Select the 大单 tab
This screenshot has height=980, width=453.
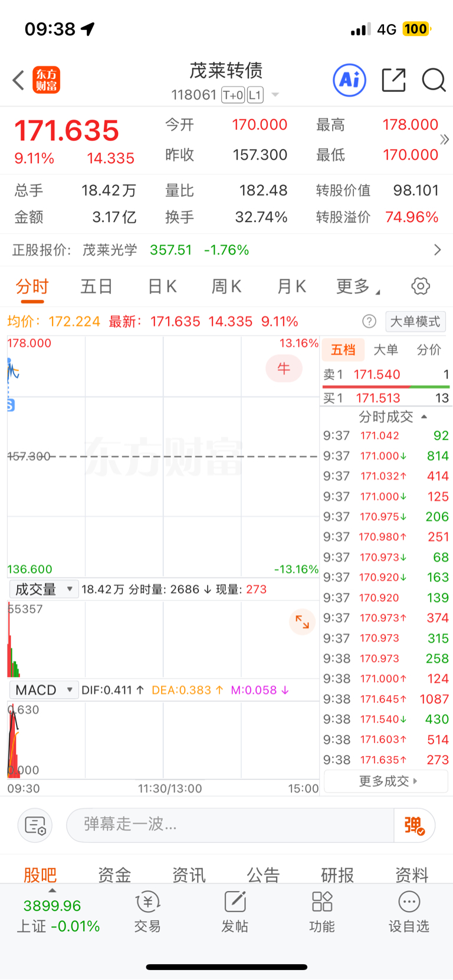coord(386,350)
